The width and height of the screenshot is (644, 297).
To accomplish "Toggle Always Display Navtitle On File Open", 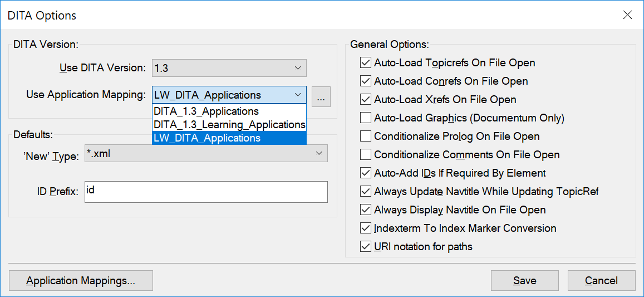I will point(366,210).
